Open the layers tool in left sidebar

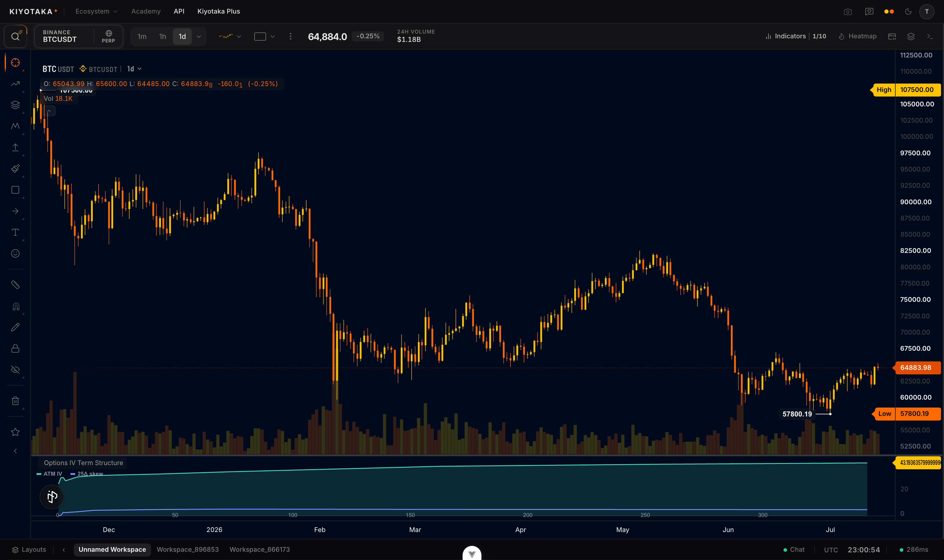point(15,105)
